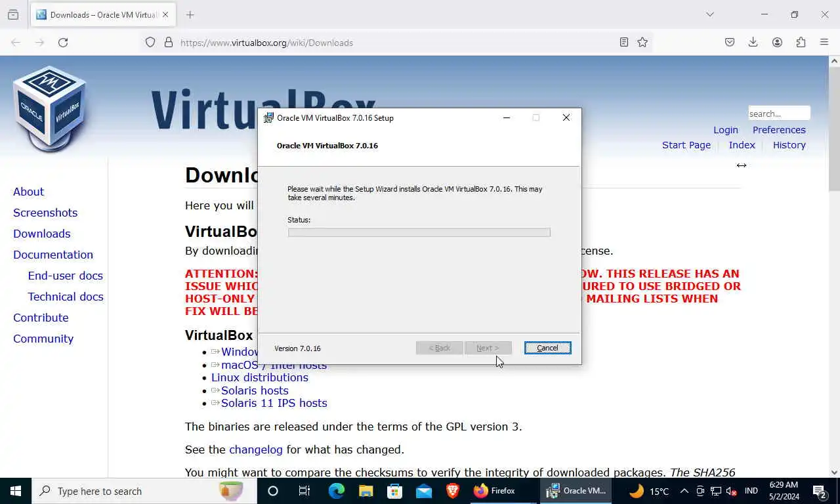Open Firefox application hamburger menu
840x504 pixels.
point(824,43)
